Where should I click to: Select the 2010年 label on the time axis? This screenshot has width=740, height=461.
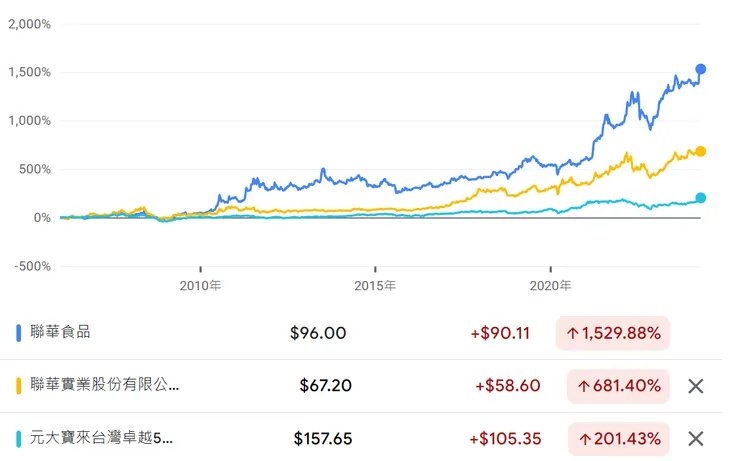pos(202,285)
